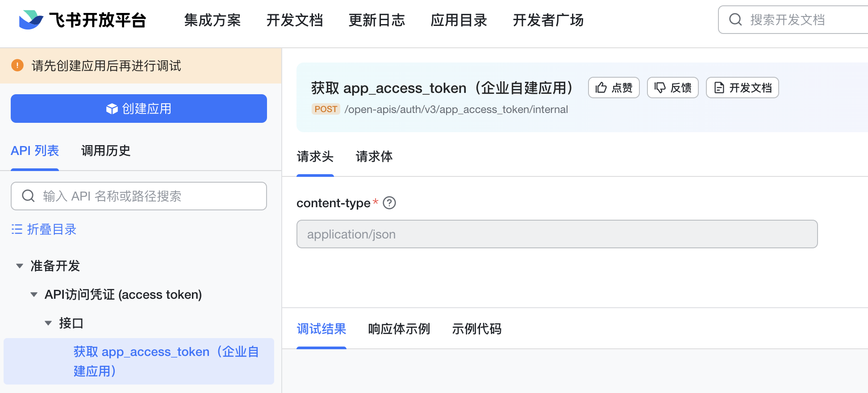Open 集成方案 in the top navigation
Screen dimensions: 868x393
213,20
